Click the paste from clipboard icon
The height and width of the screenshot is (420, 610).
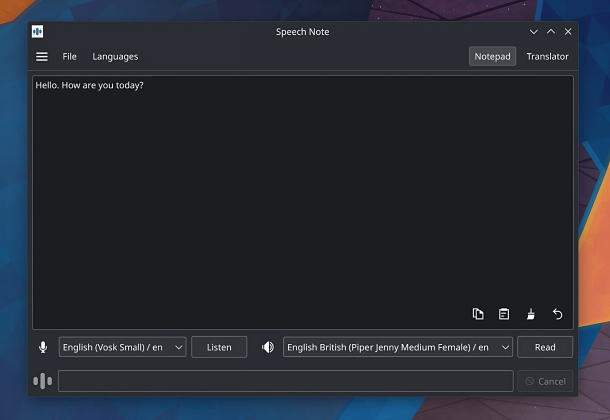click(504, 314)
